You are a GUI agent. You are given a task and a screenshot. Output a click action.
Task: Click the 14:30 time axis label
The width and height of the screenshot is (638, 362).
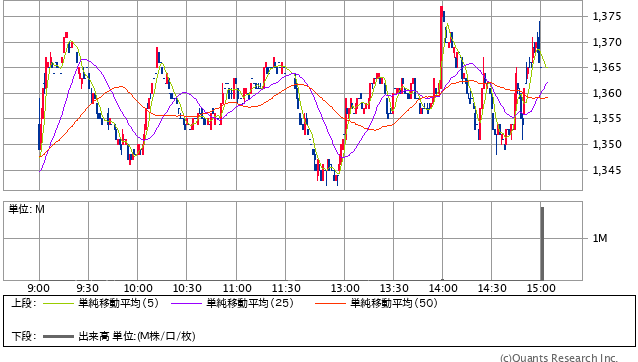(492, 288)
